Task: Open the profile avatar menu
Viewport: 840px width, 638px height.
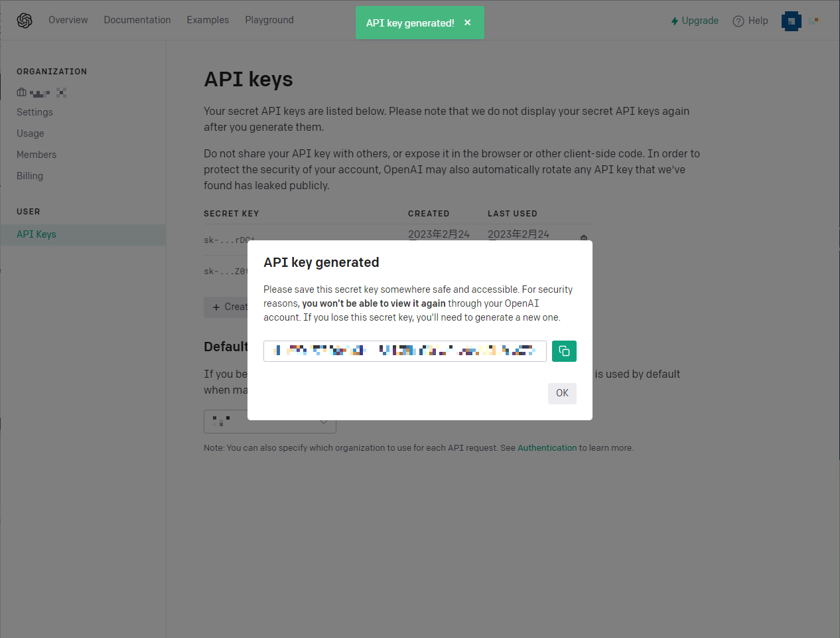Action: [x=791, y=21]
